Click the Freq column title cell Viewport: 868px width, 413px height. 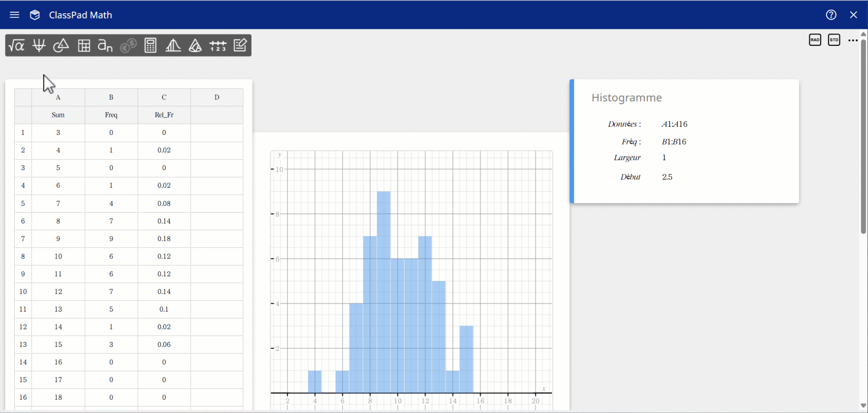[x=111, y=115]
